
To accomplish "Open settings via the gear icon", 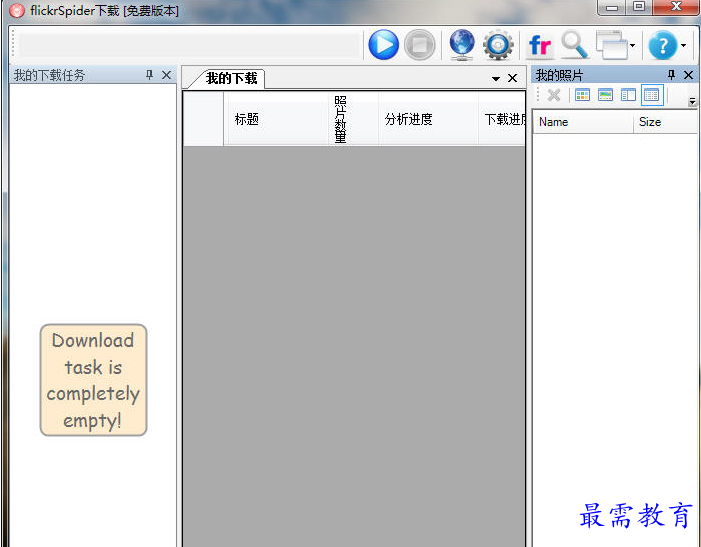I will [498, 45].
